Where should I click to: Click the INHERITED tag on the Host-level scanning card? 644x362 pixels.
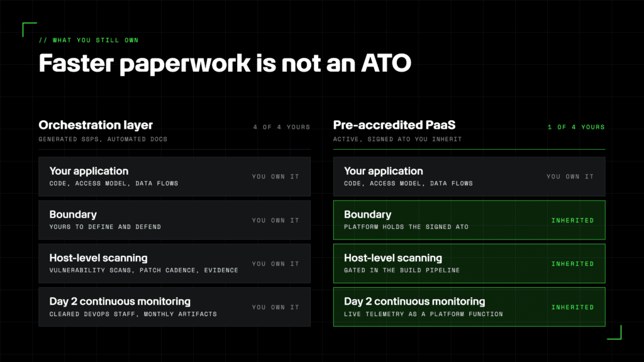pyautogui.click(x=572, y=264)
